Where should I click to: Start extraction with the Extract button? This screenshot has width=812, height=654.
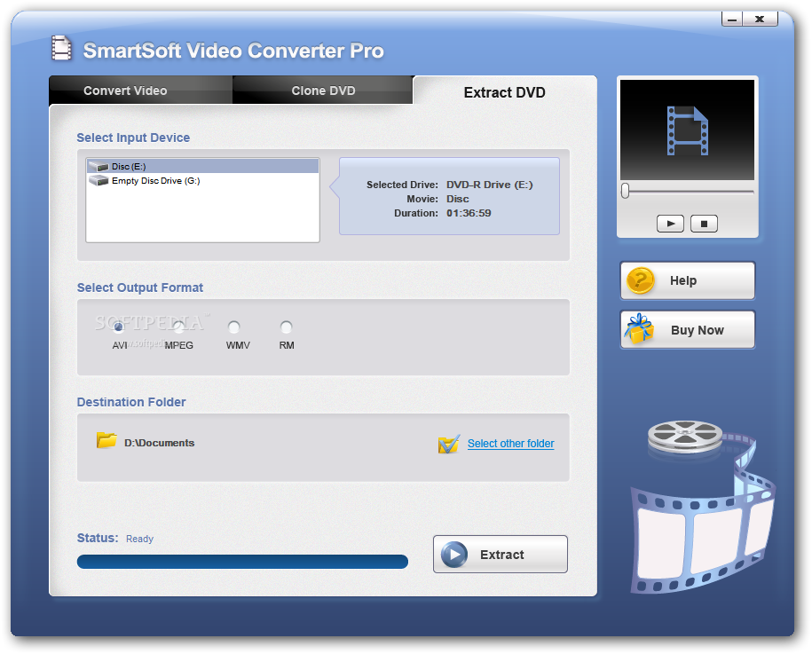pos(501,554)
